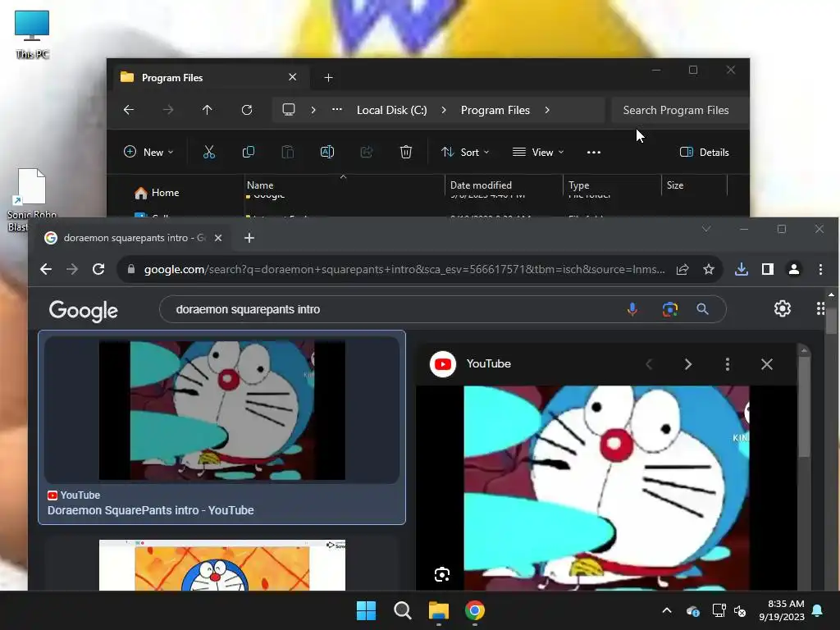840x630 pixels.
Task: Select Home in Explorer navigation pane
Action: pos(157,192)
